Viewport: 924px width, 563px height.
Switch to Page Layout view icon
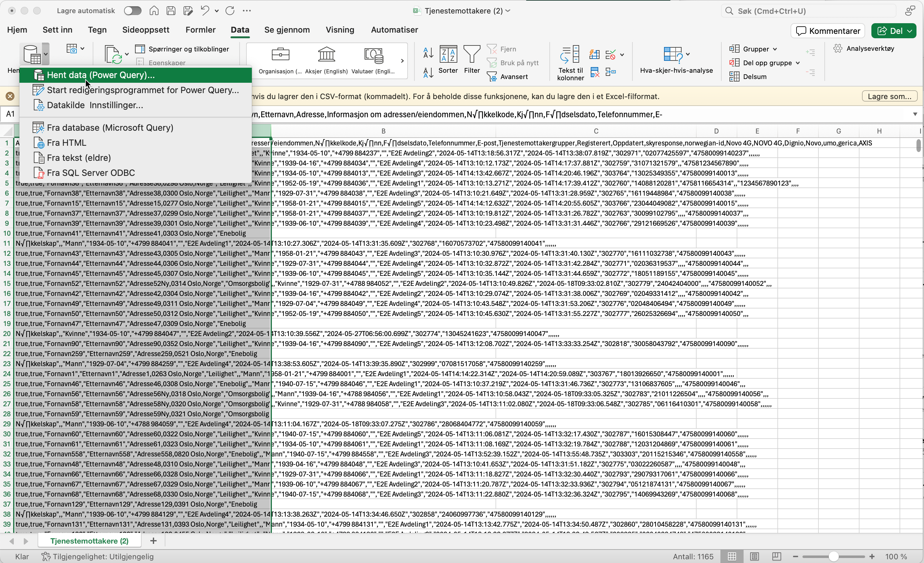(x=754, y=556)
